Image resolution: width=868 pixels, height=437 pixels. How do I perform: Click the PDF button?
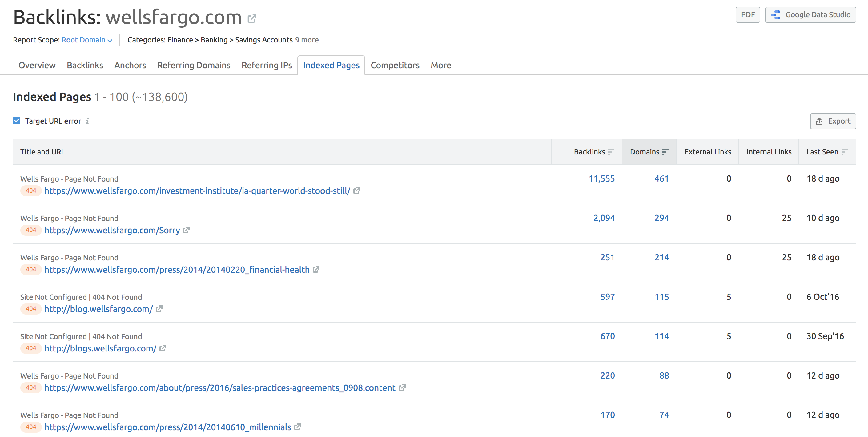click(x=748, y=15)
